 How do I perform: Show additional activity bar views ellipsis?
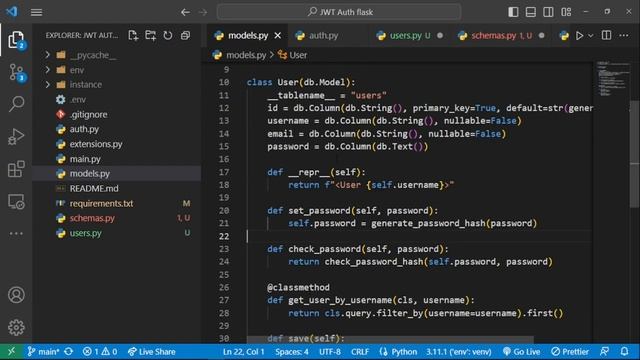pyautogui.click(x=16, y=233)
